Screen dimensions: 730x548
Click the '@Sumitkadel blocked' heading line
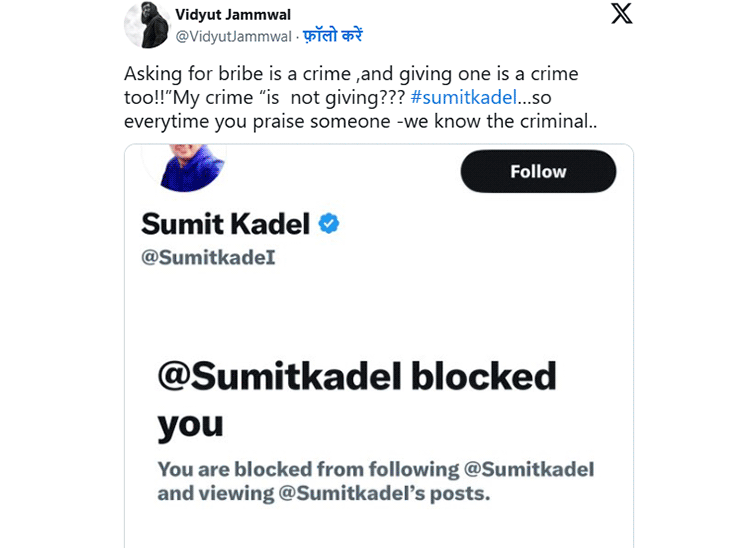[x=356, y=377]
